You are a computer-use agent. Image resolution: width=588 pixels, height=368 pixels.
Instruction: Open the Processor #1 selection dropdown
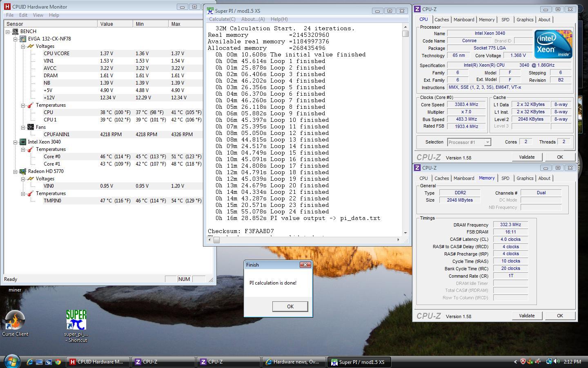(487, 142)
